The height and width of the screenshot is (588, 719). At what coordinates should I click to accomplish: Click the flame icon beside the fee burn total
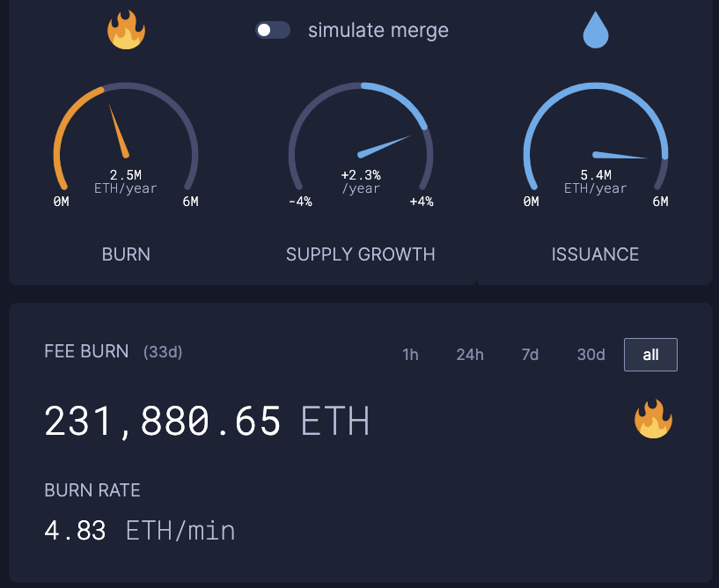653,419
